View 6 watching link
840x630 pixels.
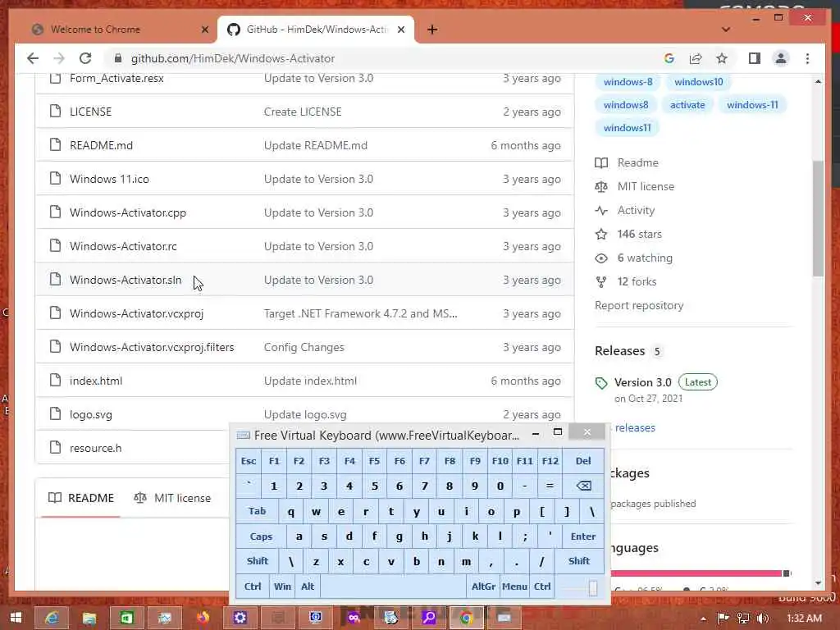point(634,258)
